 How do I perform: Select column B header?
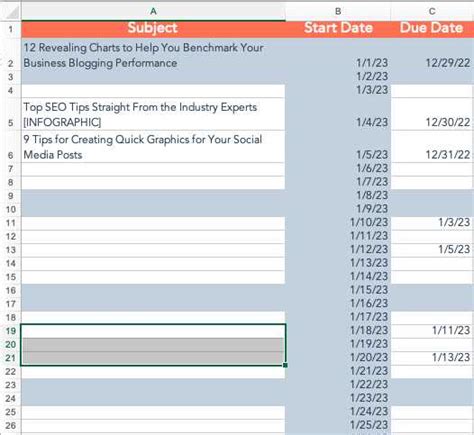coord(338,12)
